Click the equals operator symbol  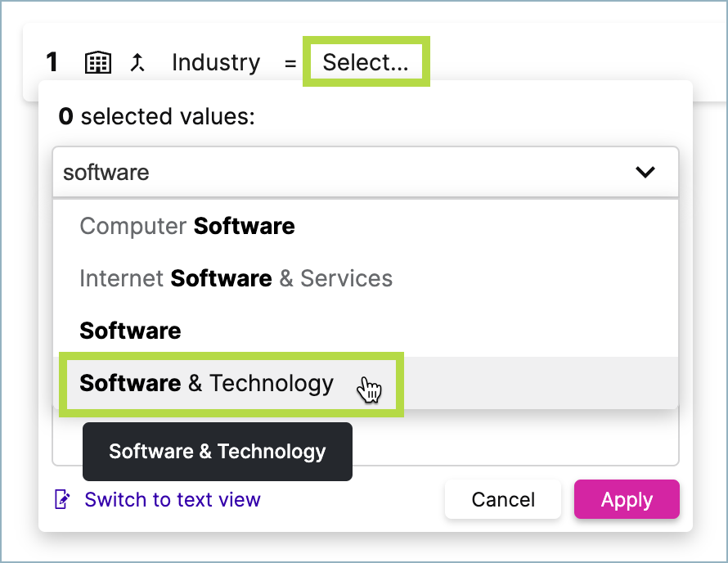(292, 61)
